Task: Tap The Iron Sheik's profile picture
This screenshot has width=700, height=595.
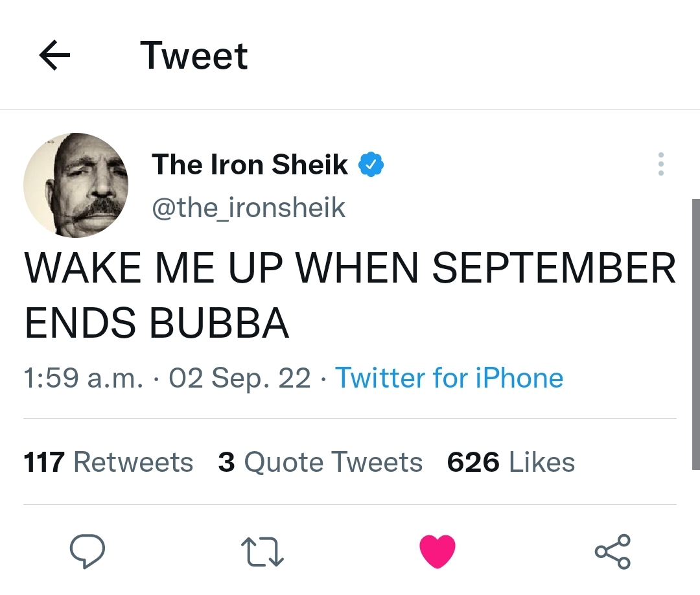Action: pos(76,185)
